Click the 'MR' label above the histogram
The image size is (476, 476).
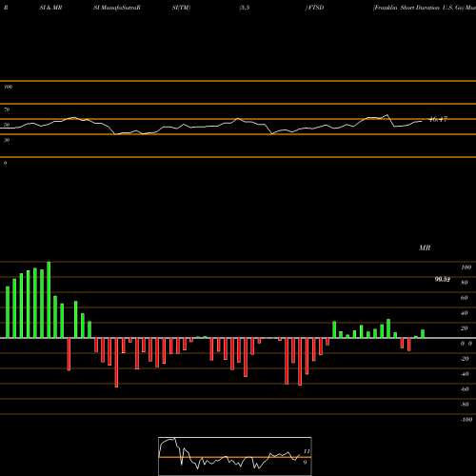coord(425,248)
